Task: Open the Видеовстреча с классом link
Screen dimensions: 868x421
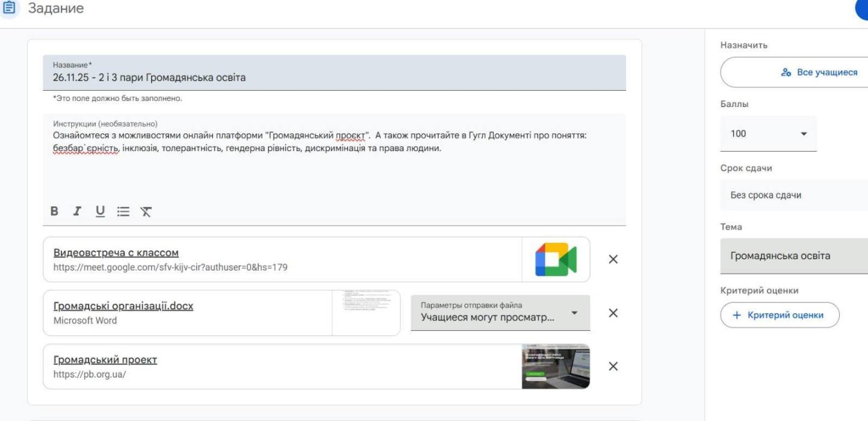Action: click(x=116, y=253)
